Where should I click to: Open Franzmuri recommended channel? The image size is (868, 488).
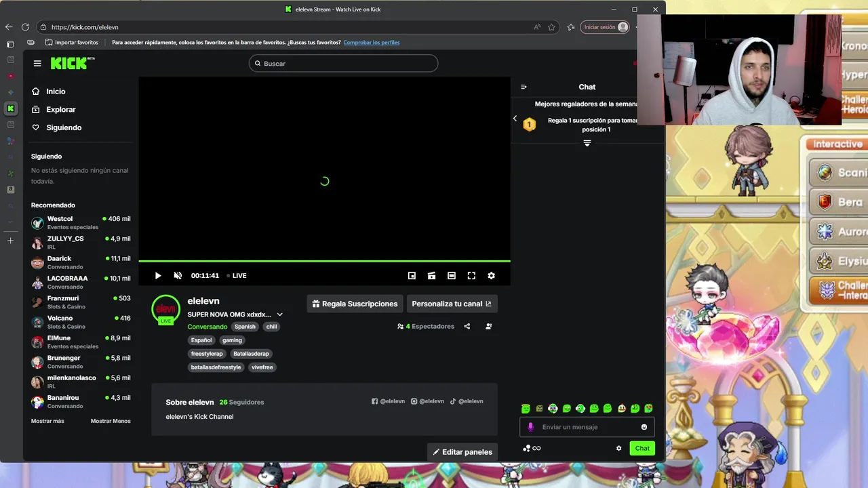(81, 302)
